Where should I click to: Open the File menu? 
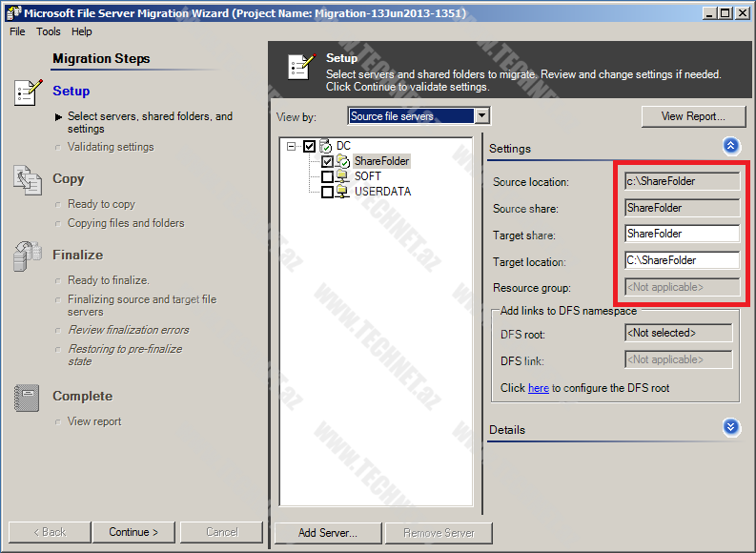17,31
